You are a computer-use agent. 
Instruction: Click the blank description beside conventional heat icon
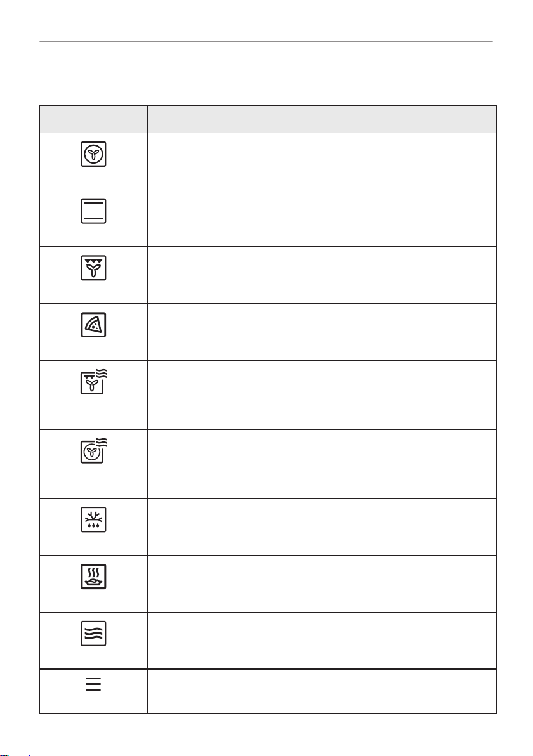(x=322, y=218)
